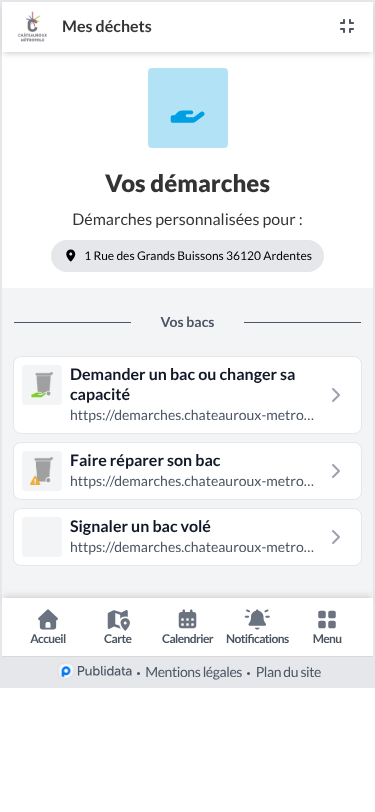
Task: Click the Mentions légales footer link
Action: [x=194, y=672]
